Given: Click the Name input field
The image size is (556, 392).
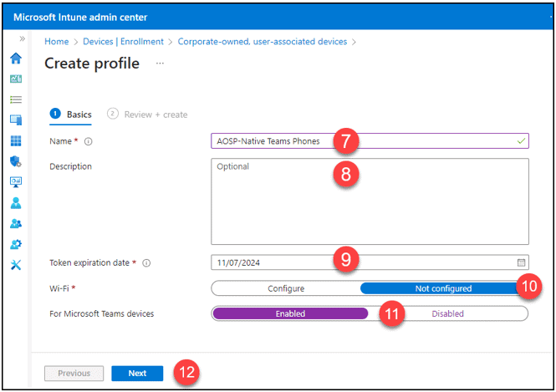Looking at the screenshot, I should click(x=370, y=141).
